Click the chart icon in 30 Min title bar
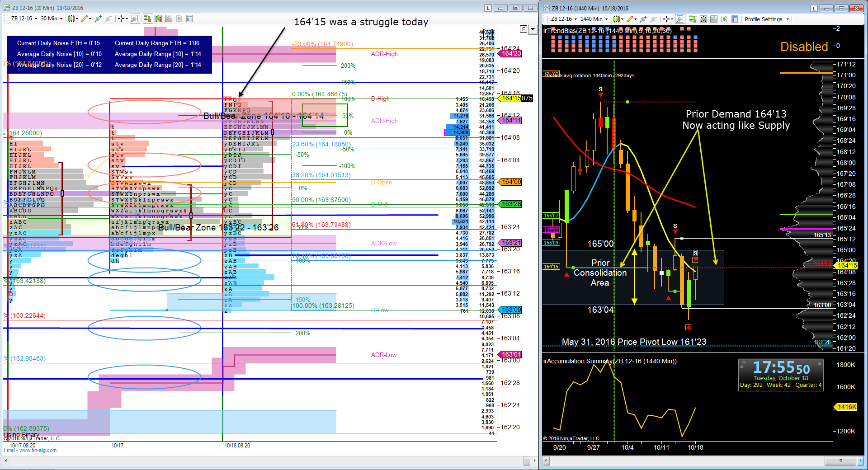This screenshot has height=470, width=868. (x=7, y=8)
